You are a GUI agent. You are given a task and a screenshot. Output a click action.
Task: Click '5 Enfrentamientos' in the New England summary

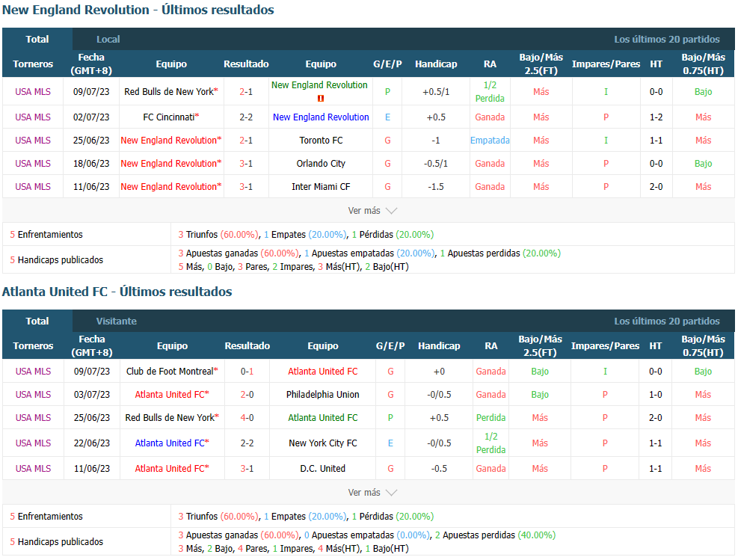pos(46,234)
